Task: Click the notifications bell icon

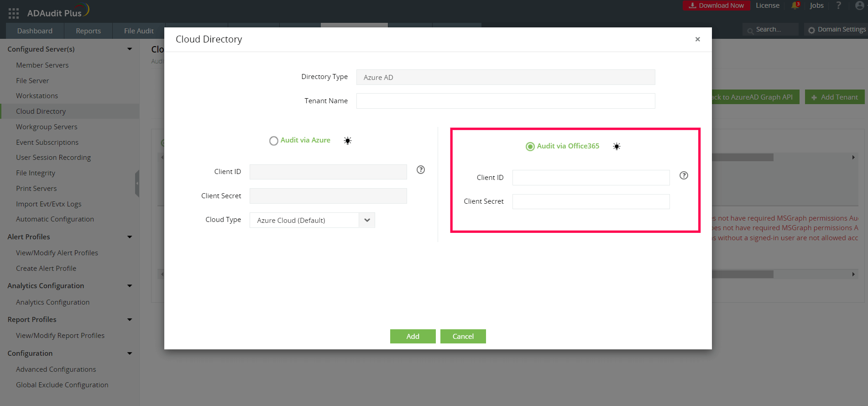Action: tap(795, 5)
